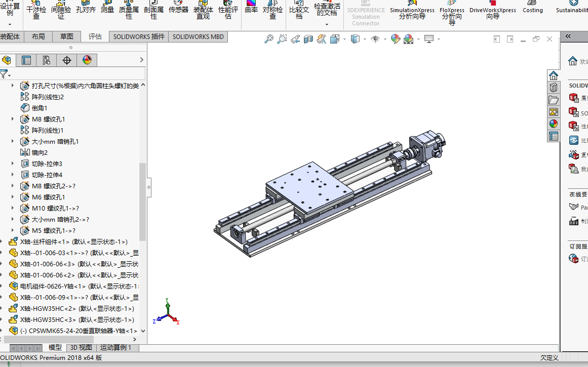Click the Costing tool icon

532,7
